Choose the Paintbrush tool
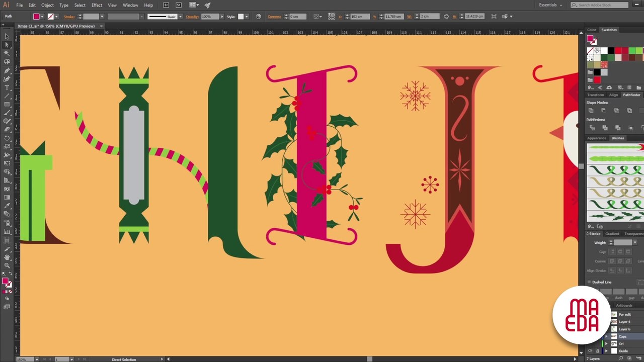The width and height of the screenshot is (644, 362). pos(7,113)
